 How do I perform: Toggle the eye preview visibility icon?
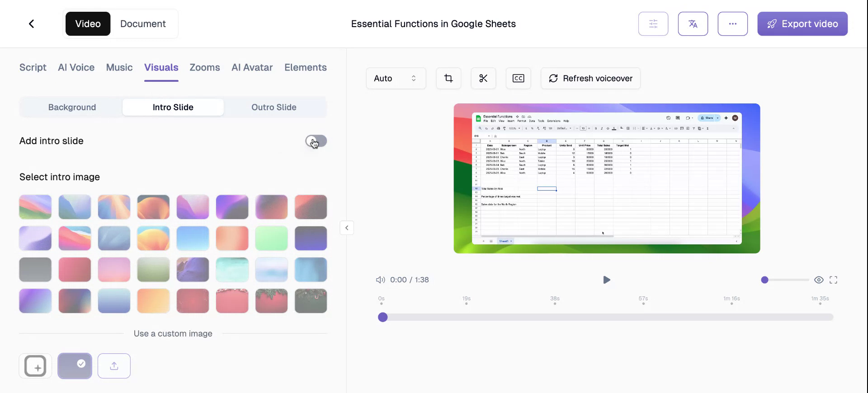pyautogui.click(x=819, y=280)
